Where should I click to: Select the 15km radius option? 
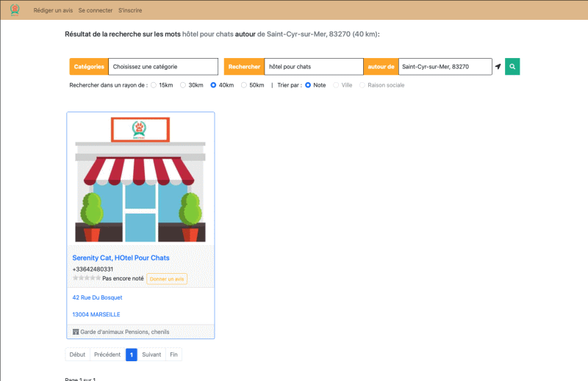pyautogui.click(x=154, y=85)
